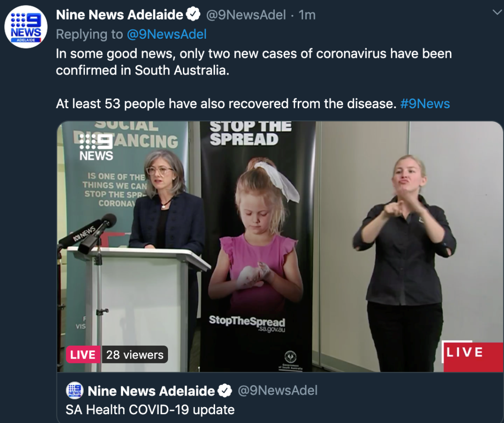The height and width of the screenshot is (423, 504).
Task: Follow the Replying to @9NewsAdel mention
Action: coord(167,35)
